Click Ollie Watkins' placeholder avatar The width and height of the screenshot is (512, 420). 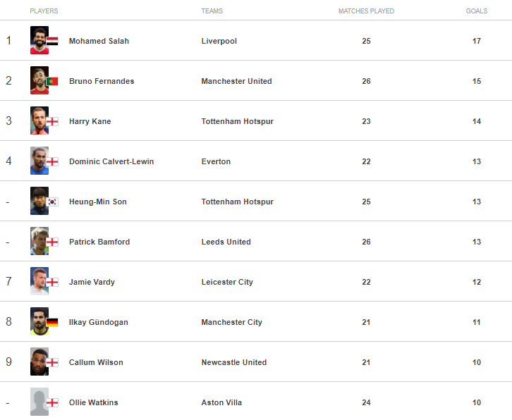[39, 402]
